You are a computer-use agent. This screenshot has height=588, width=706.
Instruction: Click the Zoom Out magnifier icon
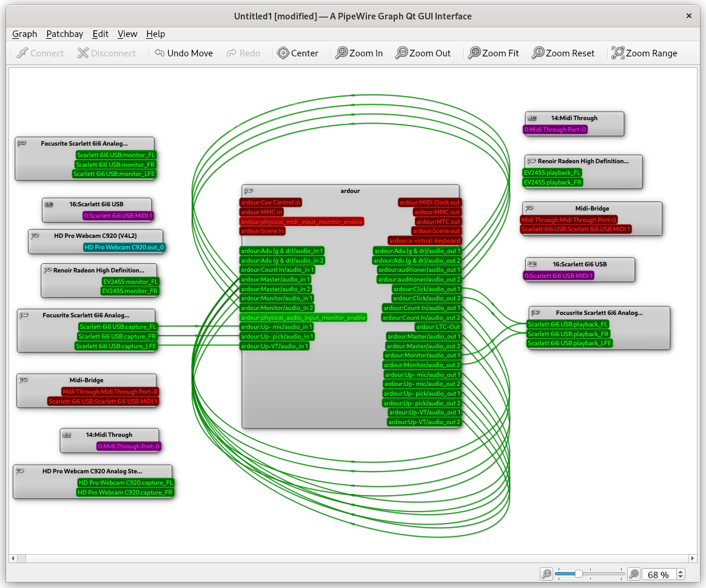401,53
